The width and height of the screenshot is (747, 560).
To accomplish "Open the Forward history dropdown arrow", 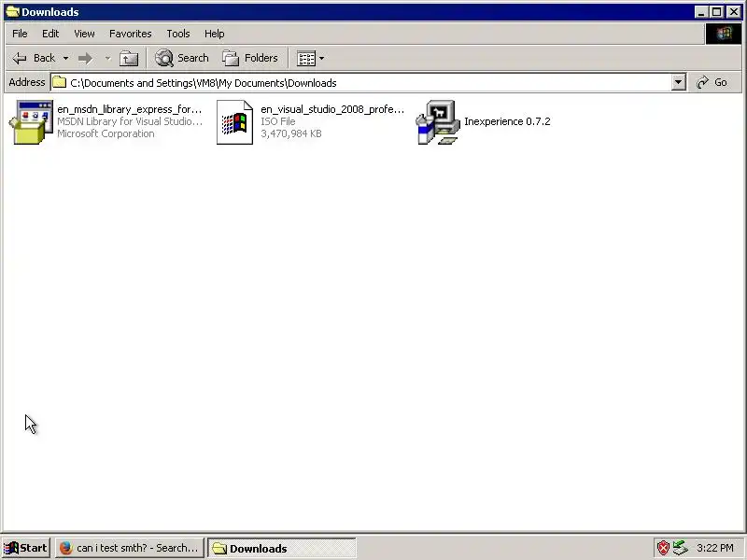I will point(107,58).
